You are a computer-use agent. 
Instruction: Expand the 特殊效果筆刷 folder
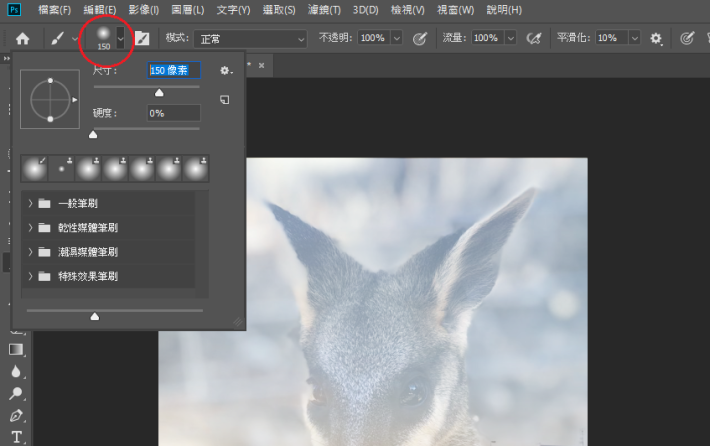[x=30, y=276]
